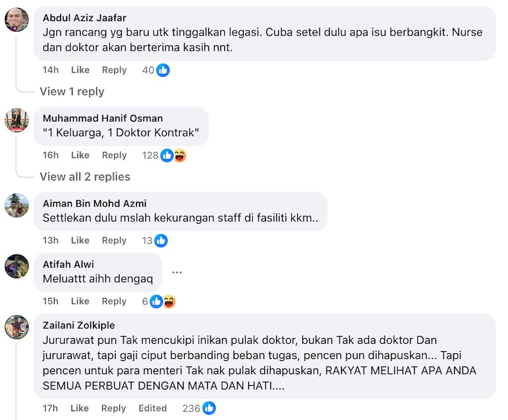Reply to Muhammad Hanif Osman's comment
Viewport: 508px width, 420px height.
pos(114,155)
